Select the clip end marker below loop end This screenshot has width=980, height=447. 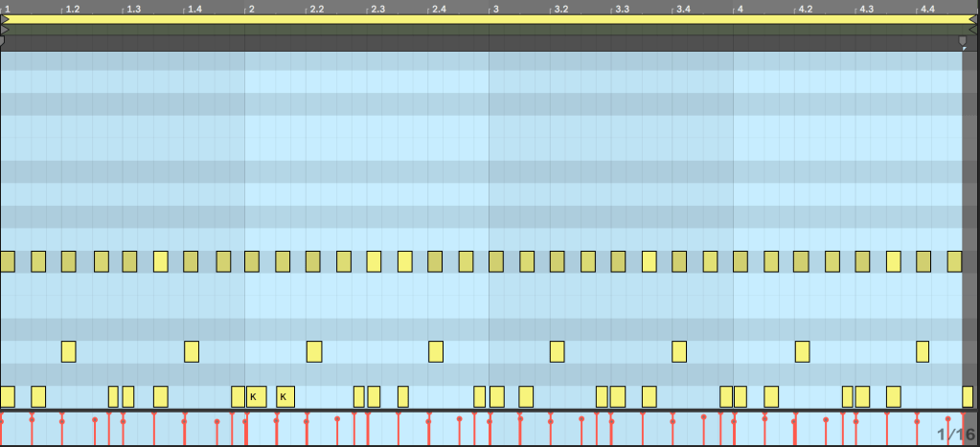tap(975, 31)
